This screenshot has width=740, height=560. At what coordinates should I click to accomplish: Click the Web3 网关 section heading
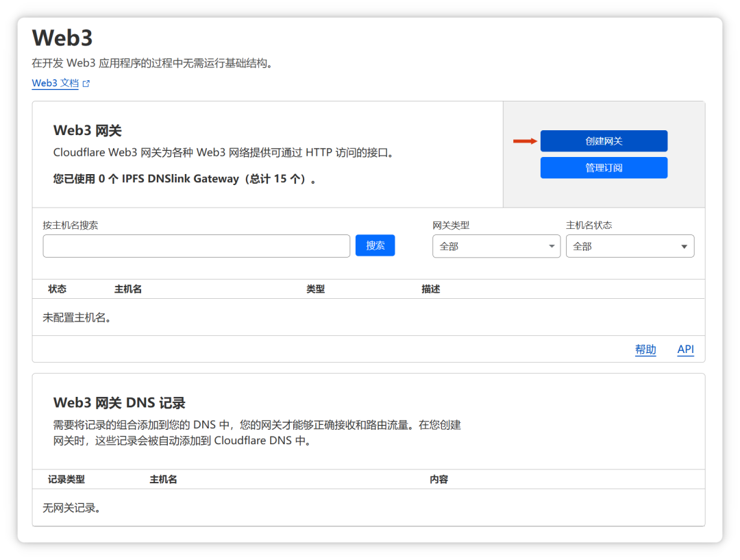87,130
